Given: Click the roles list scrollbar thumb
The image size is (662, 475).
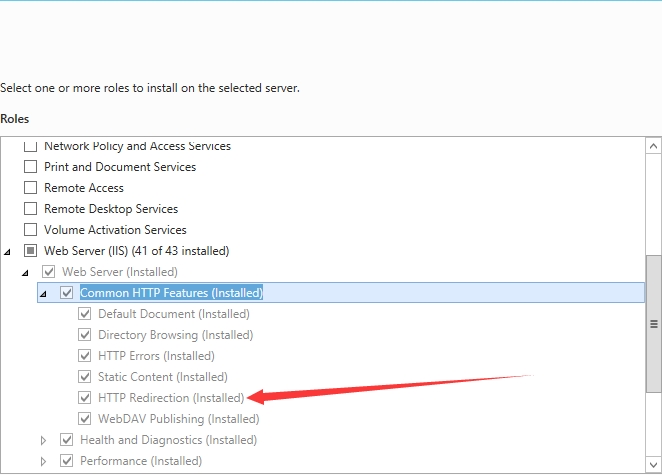Looking at the screenshot, I should pos(653,324).
